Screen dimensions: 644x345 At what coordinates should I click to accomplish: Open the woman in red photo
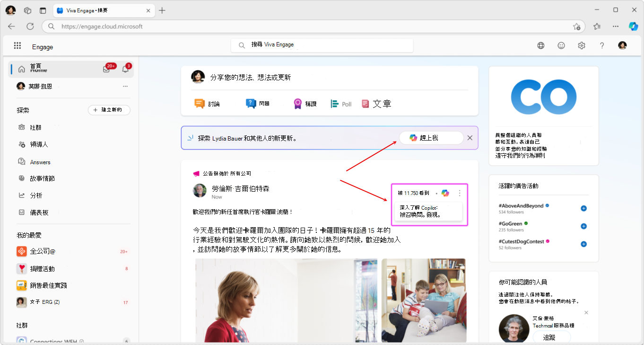point(287,300)
